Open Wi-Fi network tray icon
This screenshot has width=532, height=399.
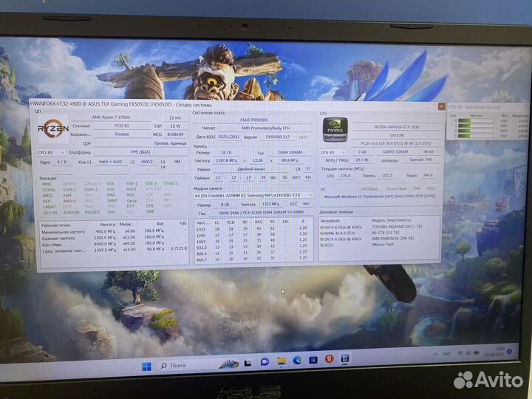[x=460, y=353]
